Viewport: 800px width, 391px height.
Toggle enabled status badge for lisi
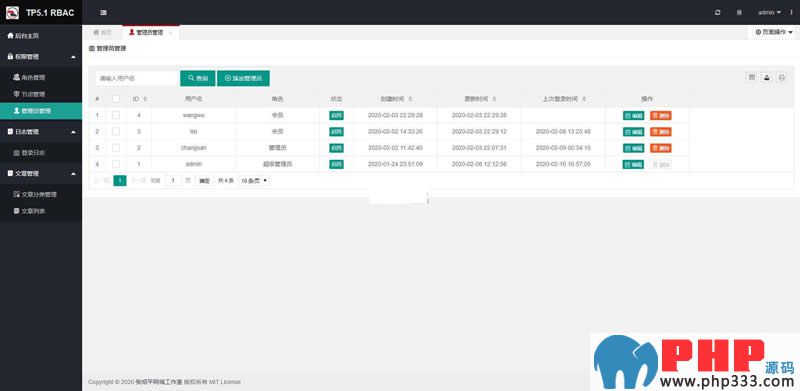(x=336, y=132)
